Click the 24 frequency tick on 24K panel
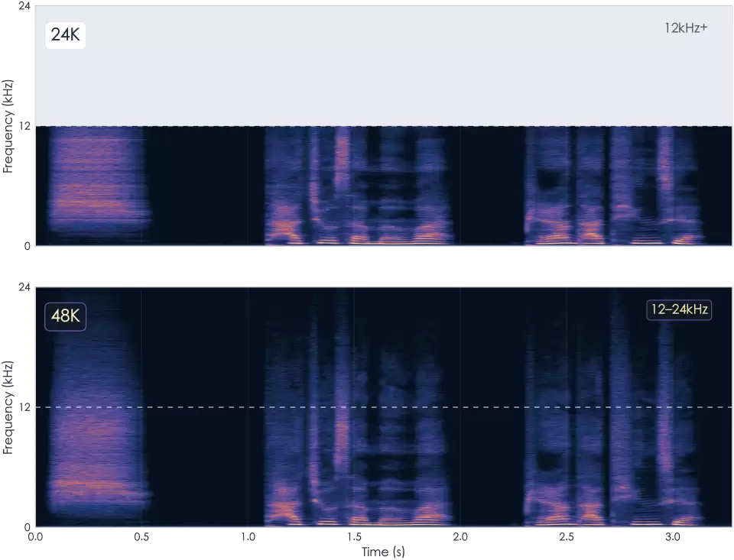The image size is (734, 560). (x=24, y=7)
